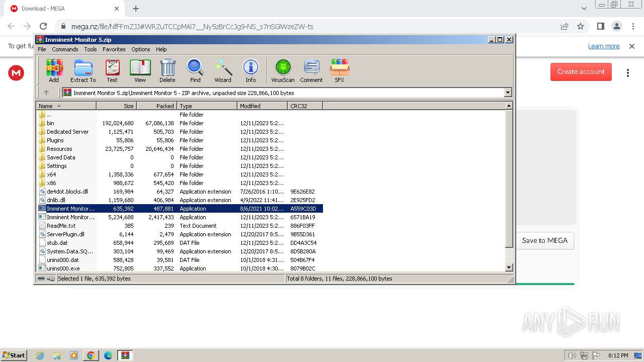Click the volume speaker tray icon
The width and height of the screenshot is (644, 362).
coord(572,355)
